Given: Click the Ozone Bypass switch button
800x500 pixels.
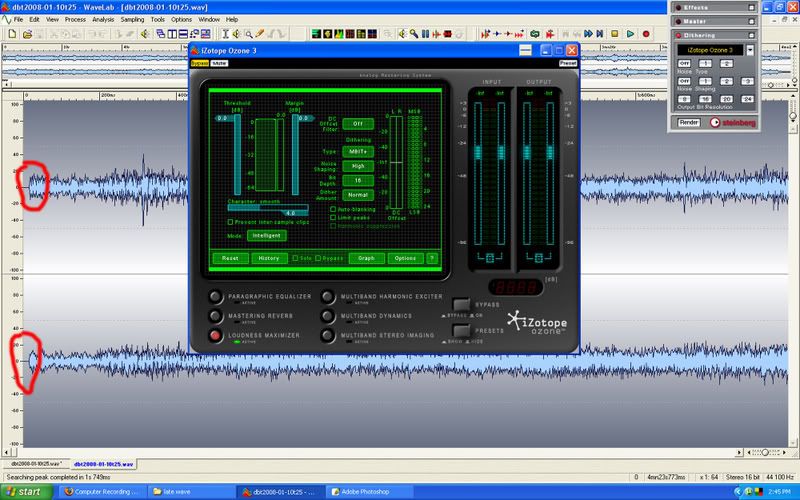Looking at the screenshot, I should (x=461, y=305).
